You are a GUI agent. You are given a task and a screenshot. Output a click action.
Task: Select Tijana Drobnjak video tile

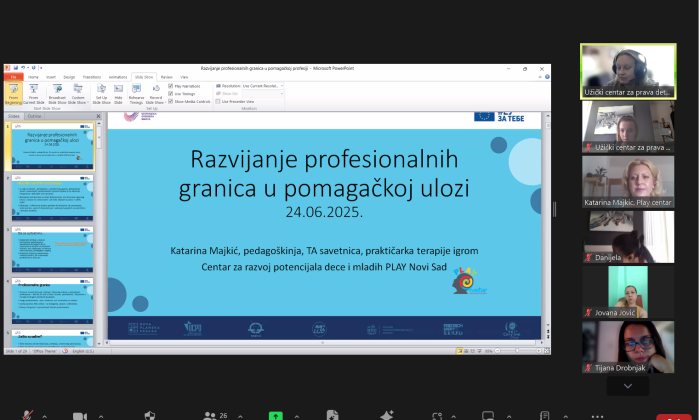click(628, 347)
